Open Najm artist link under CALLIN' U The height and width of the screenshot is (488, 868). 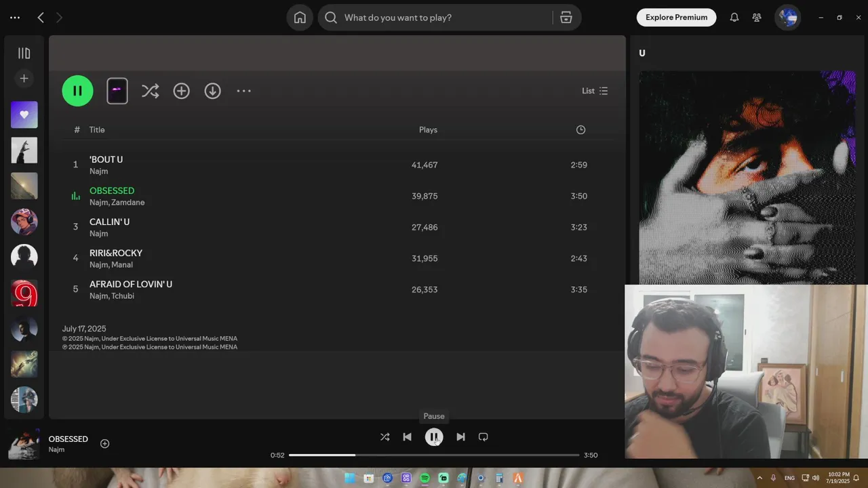pyautogui.click(x=98, y=234)
